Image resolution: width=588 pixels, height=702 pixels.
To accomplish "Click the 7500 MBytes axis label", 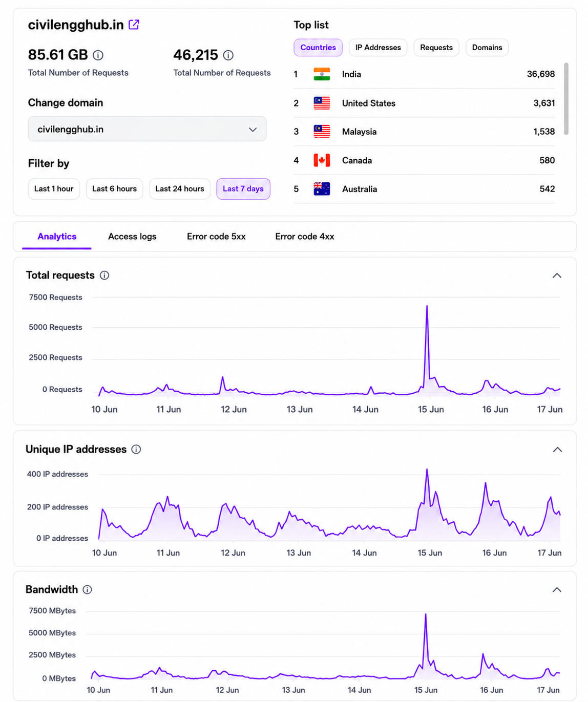I will [52, 610].
